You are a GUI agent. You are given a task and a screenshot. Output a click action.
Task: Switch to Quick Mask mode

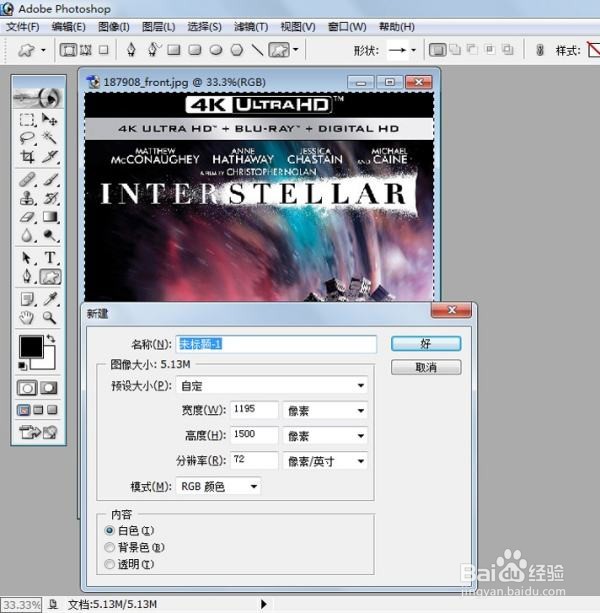(49, 388)
